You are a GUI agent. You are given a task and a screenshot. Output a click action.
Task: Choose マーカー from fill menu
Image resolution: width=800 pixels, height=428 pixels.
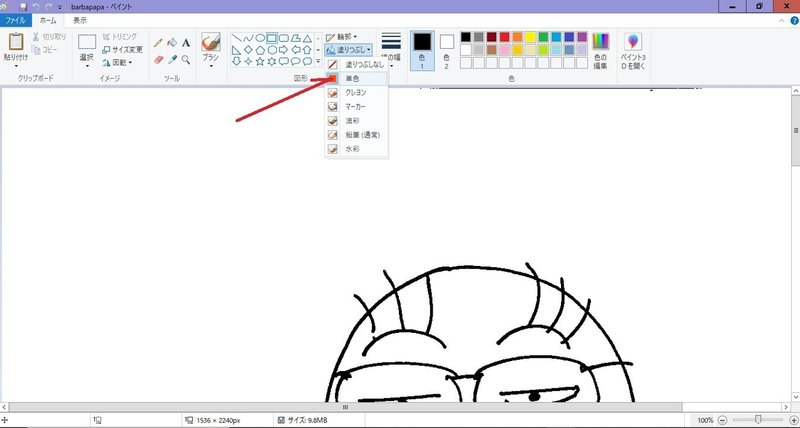click(357, 107)
